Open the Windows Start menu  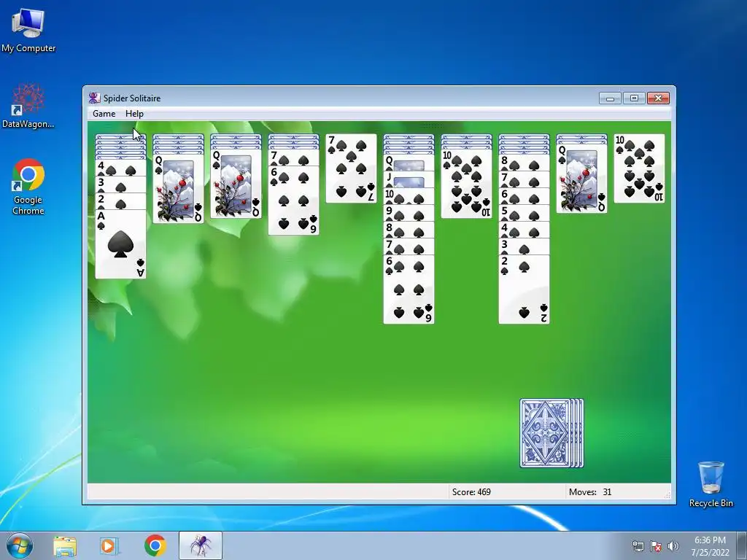coord(19,545)
